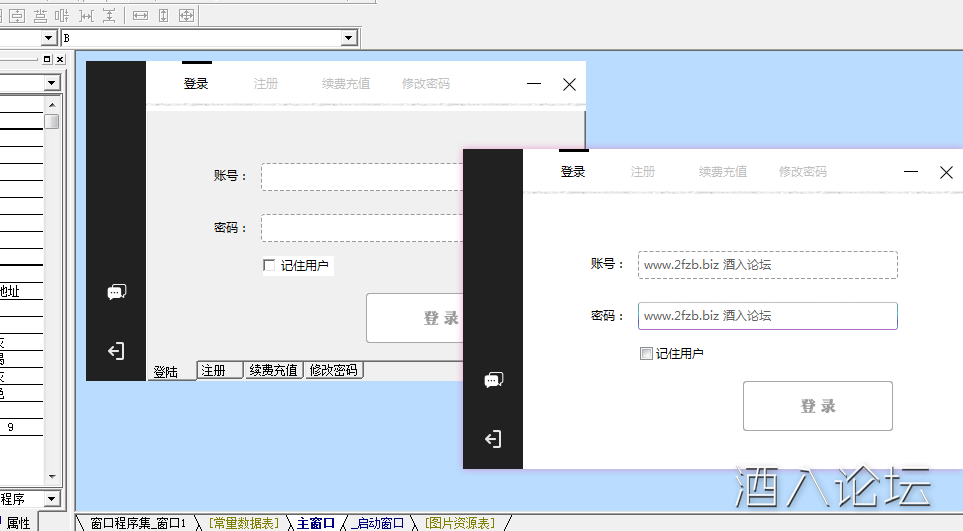Click the logout icon in running window sidebar
This screenshot has width=963, height=531.
point(493,439)
